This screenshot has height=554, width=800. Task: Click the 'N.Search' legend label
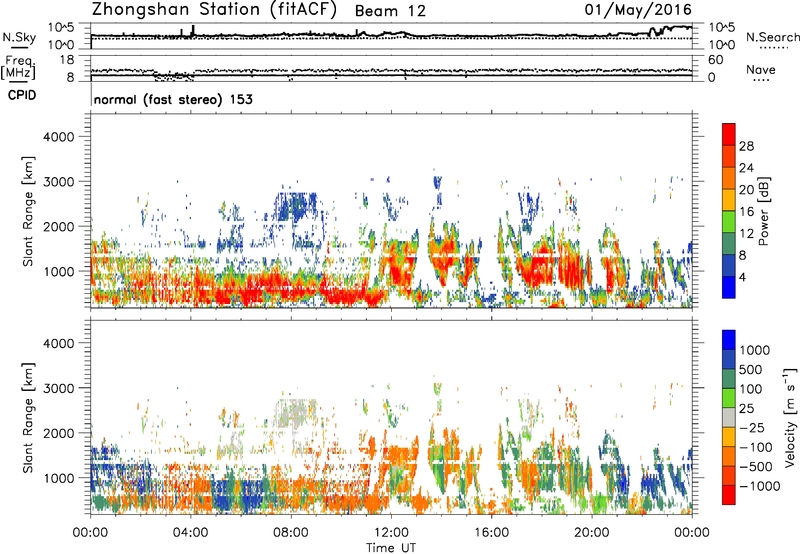773,37
